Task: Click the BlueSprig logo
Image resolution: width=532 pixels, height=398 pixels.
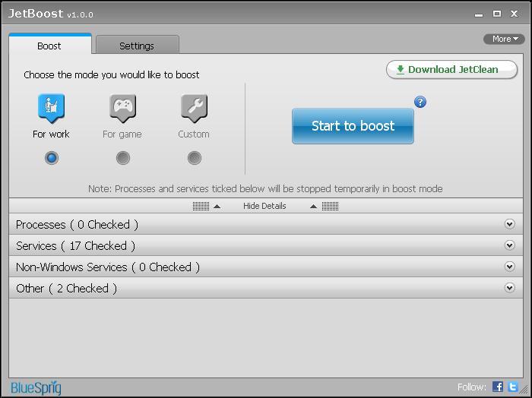Action: (36, 388)
